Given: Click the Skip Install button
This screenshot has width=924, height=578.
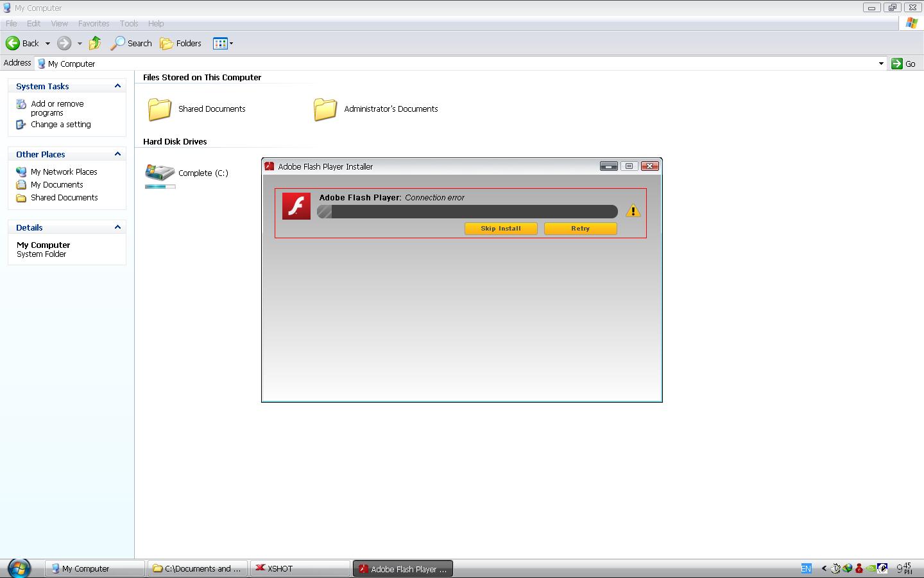Looking at the screenshot, I should click(501, 229).
